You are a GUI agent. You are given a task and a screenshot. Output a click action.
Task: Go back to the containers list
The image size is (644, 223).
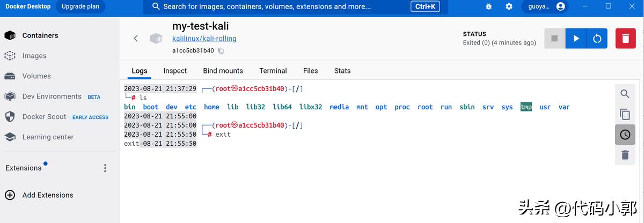pyautogui.click(x=136, y=38)
